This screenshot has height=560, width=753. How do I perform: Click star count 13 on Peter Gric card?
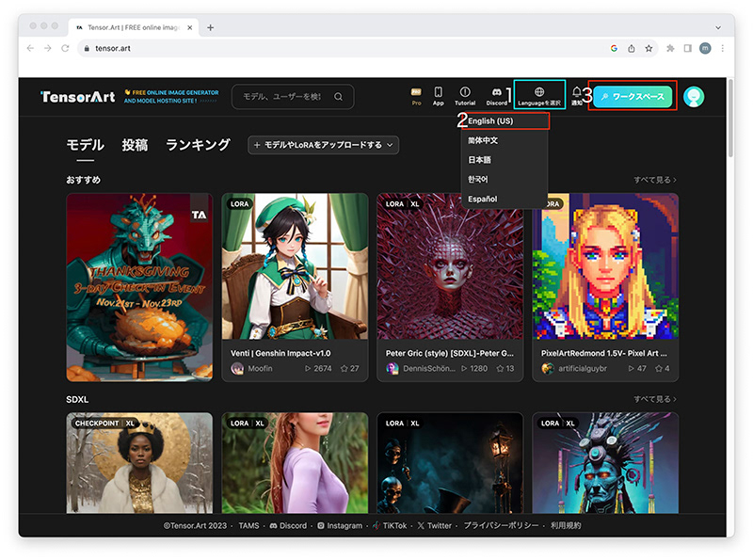[x=505, y=368]
